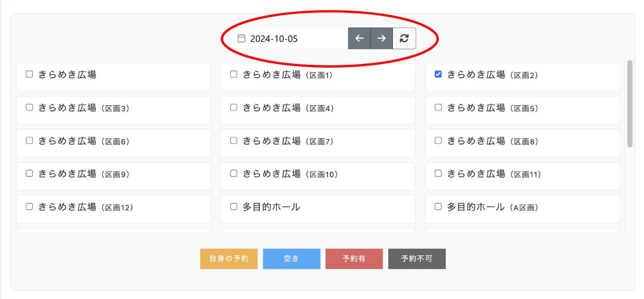Click the facility list vertical scrollbar
The height and width of the screenshot is (299, 644).
point(630,103)
